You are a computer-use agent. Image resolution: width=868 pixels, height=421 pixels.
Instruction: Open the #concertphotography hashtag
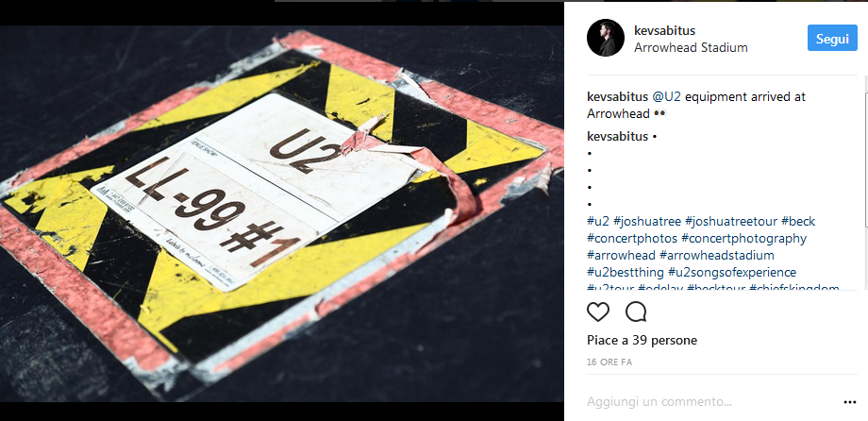coord(743,239)
